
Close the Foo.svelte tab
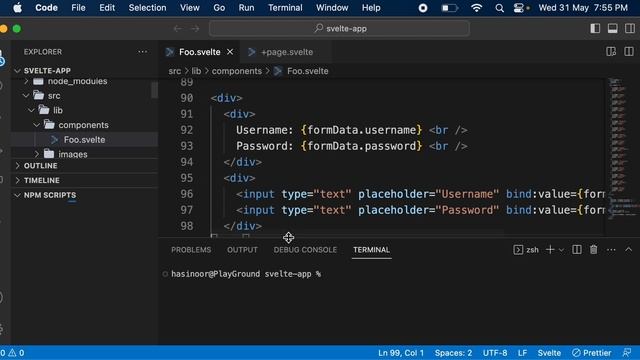click(230, 52)
